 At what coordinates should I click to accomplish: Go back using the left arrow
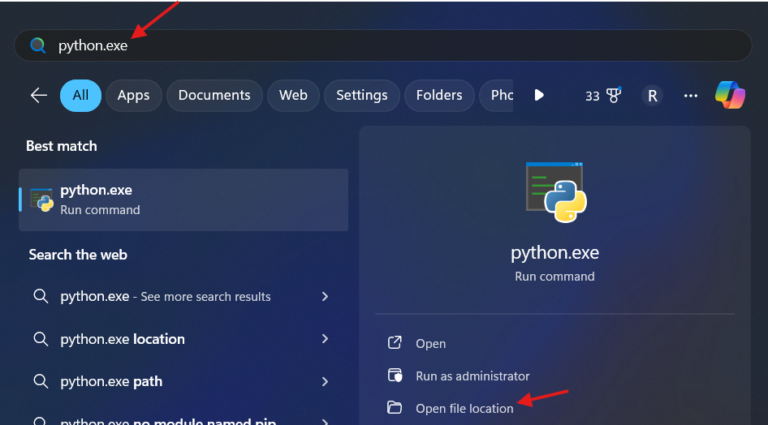pos(39,95)
